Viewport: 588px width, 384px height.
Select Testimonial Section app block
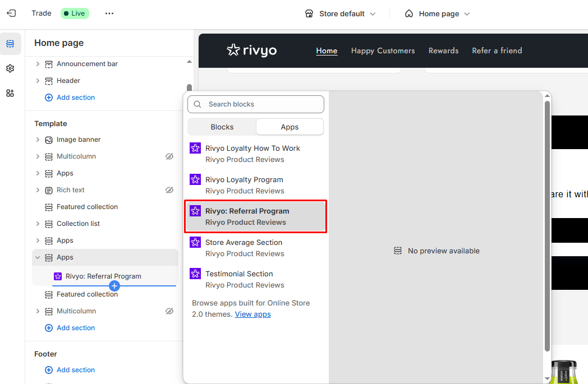pyautogui.click(x=256, y=280)
